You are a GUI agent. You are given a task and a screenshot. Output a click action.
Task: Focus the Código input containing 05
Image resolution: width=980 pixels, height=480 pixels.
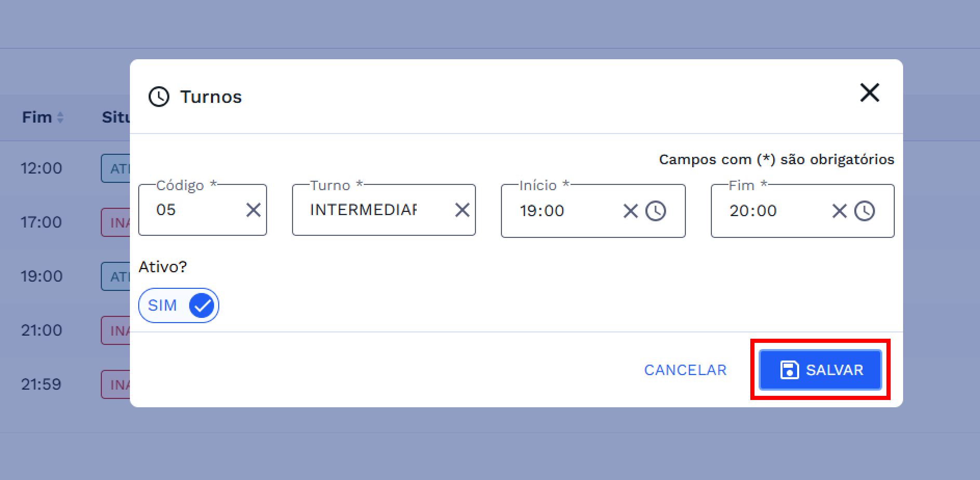tap(195, 210)
